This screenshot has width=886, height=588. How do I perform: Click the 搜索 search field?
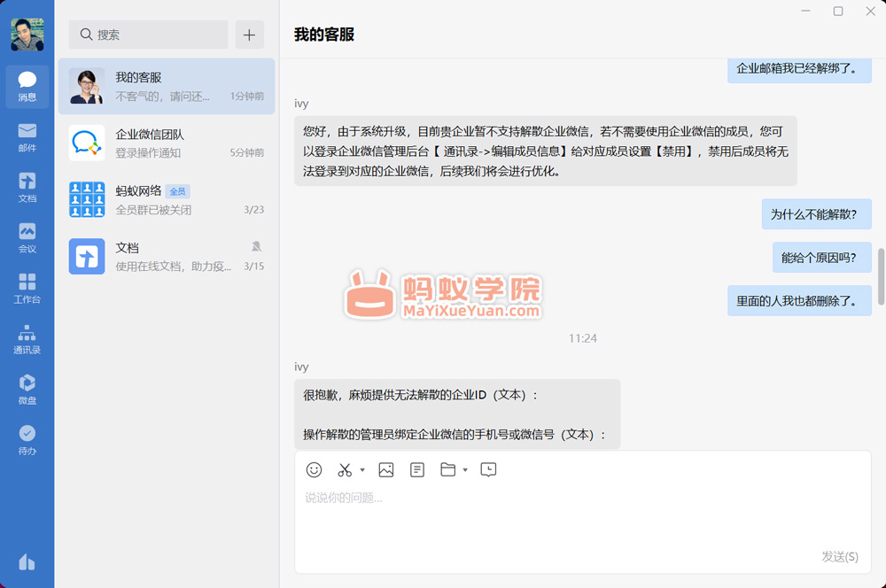click(x=148, y=35)
